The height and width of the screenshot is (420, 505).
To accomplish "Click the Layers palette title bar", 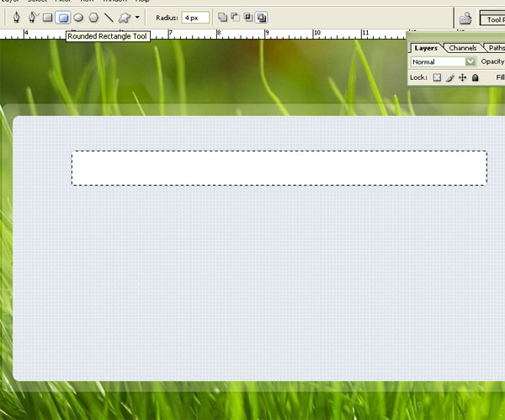I will (x=455, y=36).
